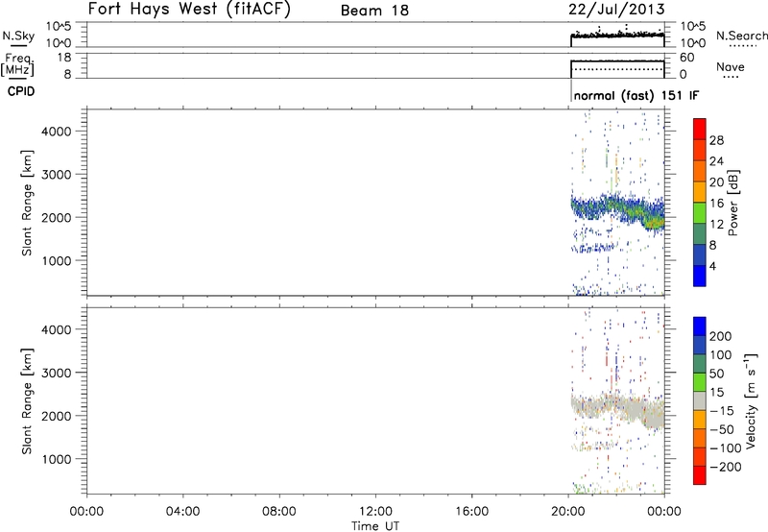The width and height of the screenshot is (768, 532).
Task: Click the date '22/Jul/2013'
Action: point(616,10)
